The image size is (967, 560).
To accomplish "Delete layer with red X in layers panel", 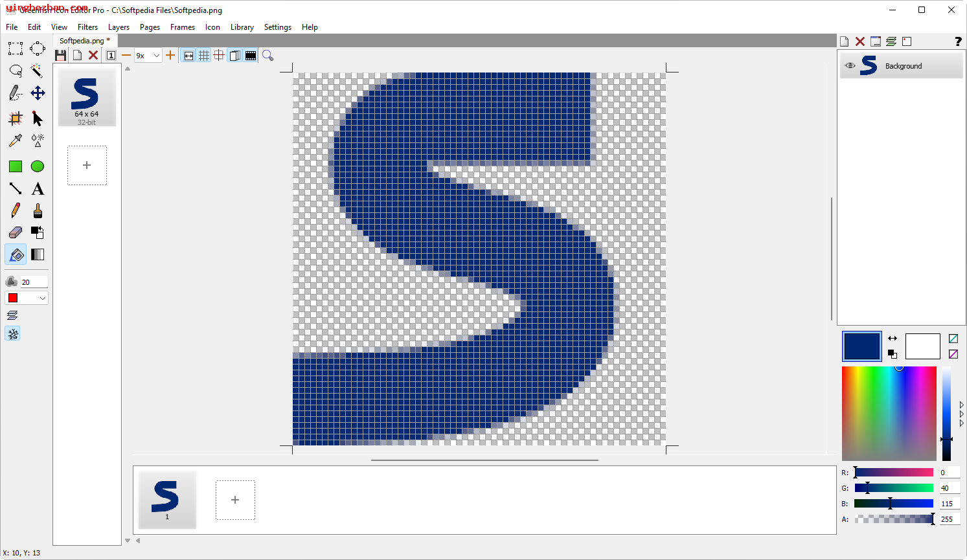I will (860, 41).
